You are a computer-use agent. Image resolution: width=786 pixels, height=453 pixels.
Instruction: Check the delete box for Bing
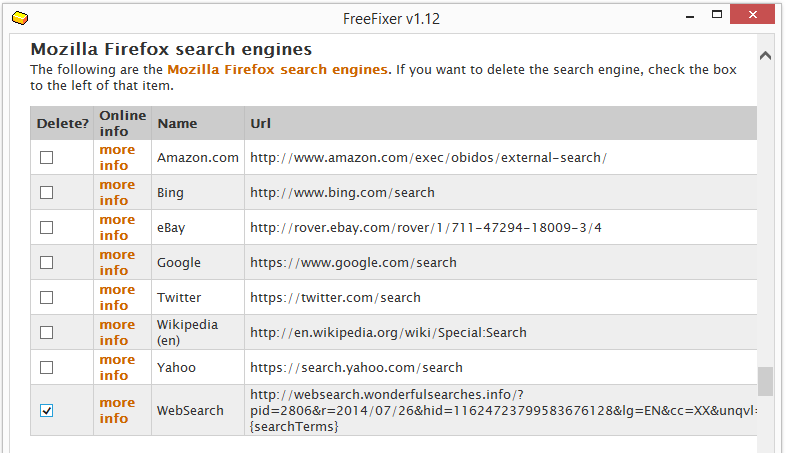coord(47,192)
